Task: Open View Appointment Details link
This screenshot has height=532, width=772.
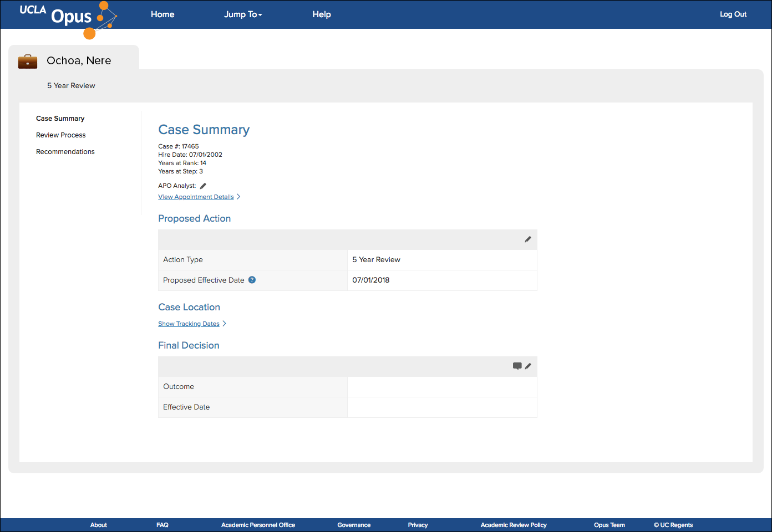Action: tap(196, 197)
